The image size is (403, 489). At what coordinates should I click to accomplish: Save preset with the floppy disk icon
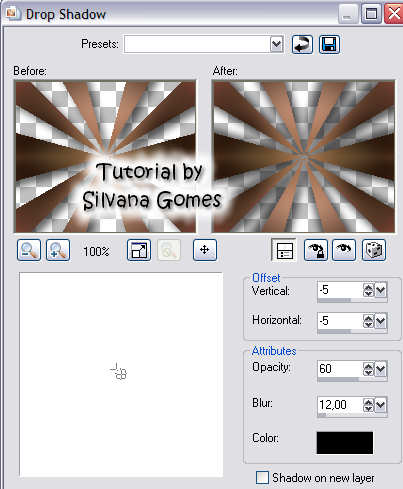point(329,44)
